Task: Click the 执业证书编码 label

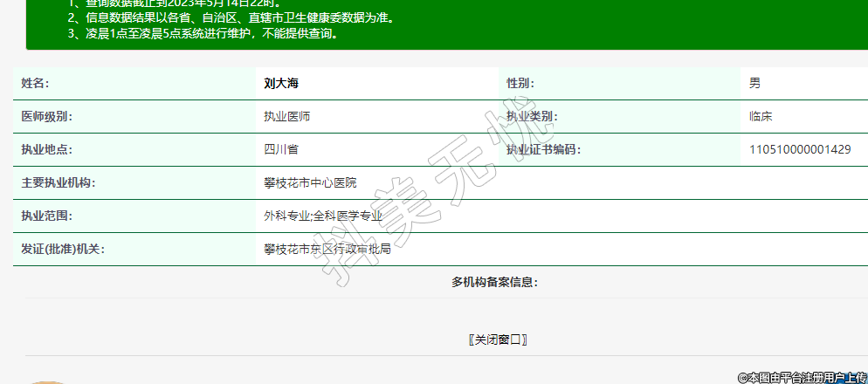Action: (x=543, y=149)
